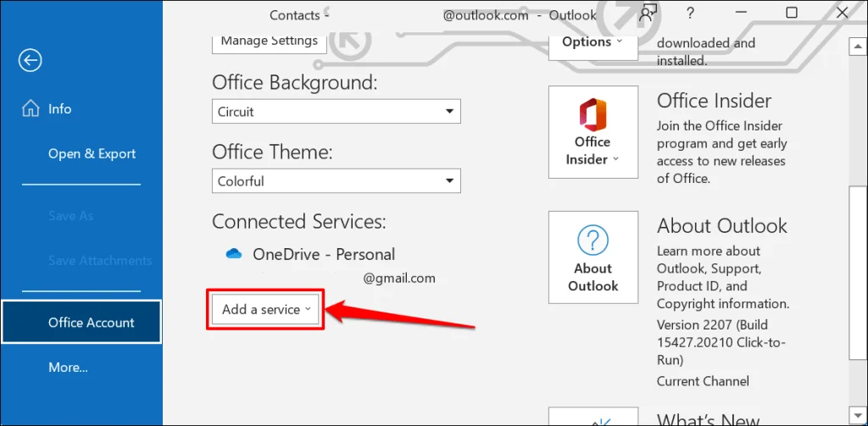Select the Save As sidebar item
Viewport: 868px width, 426px height.
pos(71,215)
